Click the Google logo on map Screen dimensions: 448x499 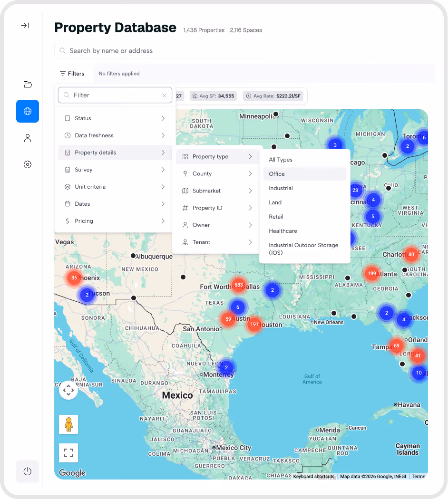click(72, 473)
